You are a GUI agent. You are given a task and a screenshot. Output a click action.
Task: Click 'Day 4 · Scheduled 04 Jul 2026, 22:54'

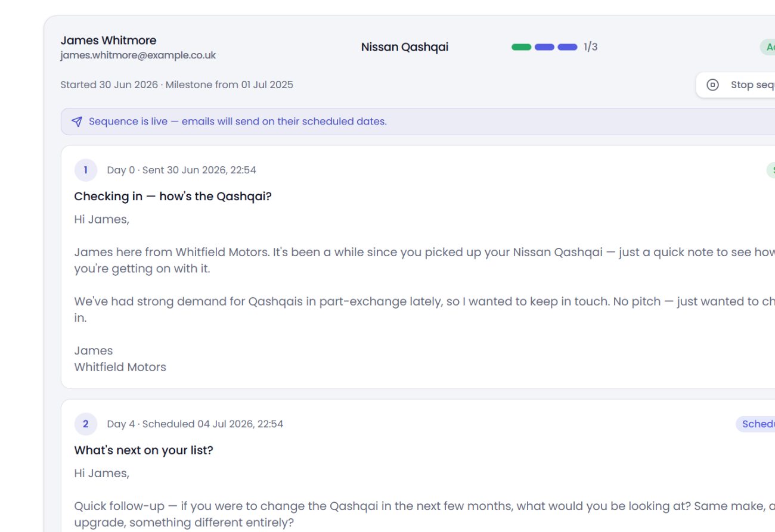click(196, 424)
